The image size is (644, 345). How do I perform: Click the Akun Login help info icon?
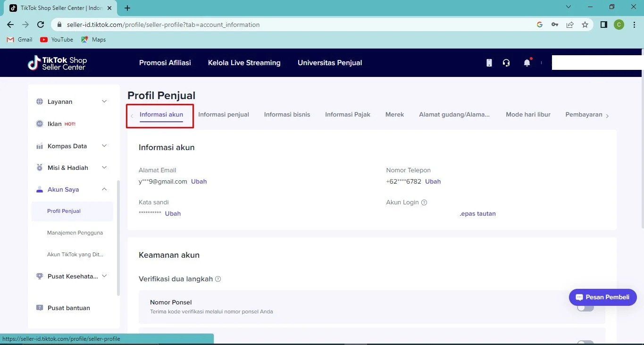point(424,202)
